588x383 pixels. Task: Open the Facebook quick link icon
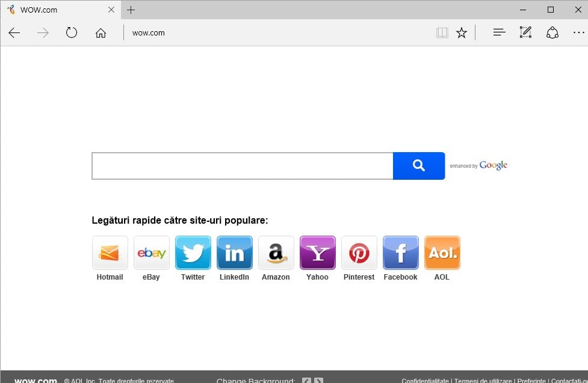tap(400, 253)
